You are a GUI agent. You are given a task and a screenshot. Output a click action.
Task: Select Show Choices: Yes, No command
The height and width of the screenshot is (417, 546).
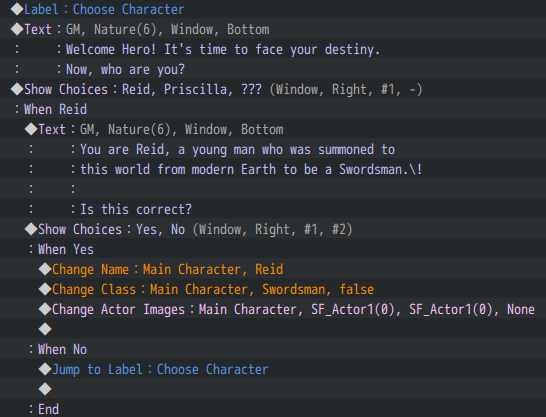273,229
